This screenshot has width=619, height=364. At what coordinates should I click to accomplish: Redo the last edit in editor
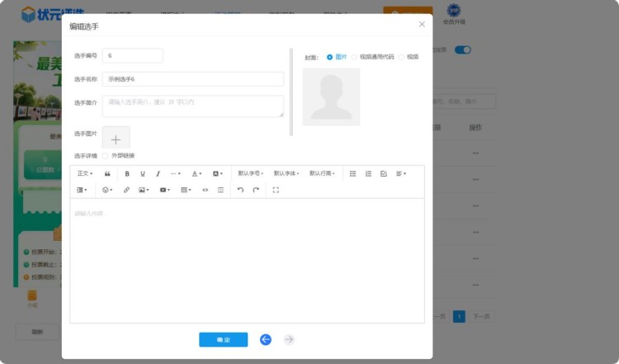coord(256,190)
